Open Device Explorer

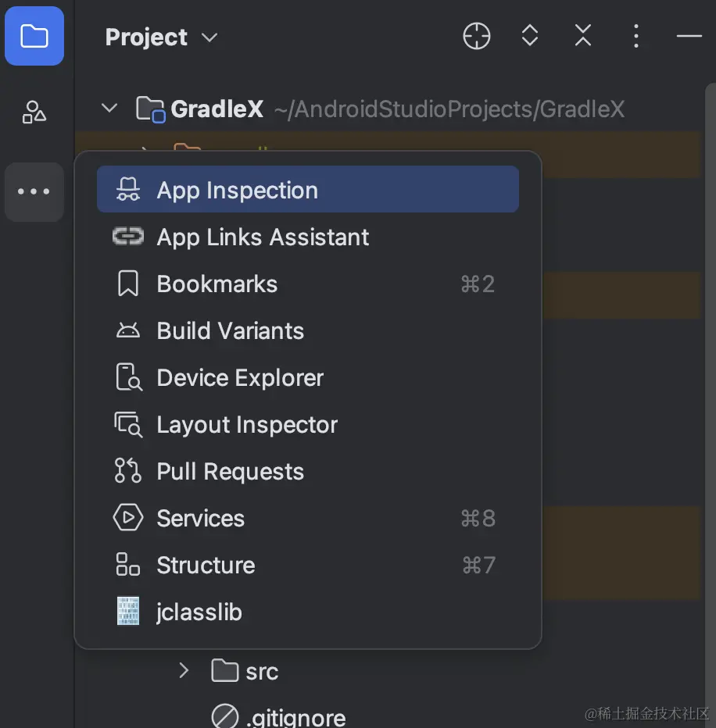240,378
